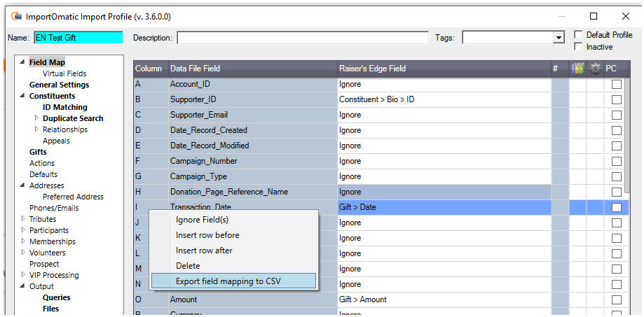Click the Column header cell
Screen dimensions: 644x317
[x=151, y=69]
